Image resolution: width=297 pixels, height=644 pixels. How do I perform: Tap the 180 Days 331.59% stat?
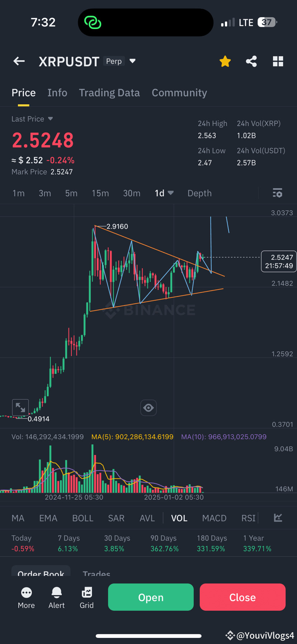[212, 543]
